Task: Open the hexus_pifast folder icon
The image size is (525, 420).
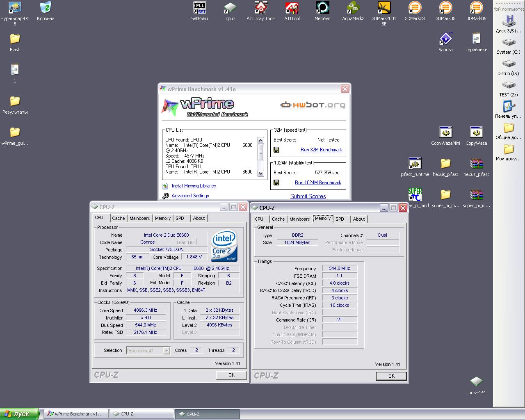Action: tap(445, 163)
